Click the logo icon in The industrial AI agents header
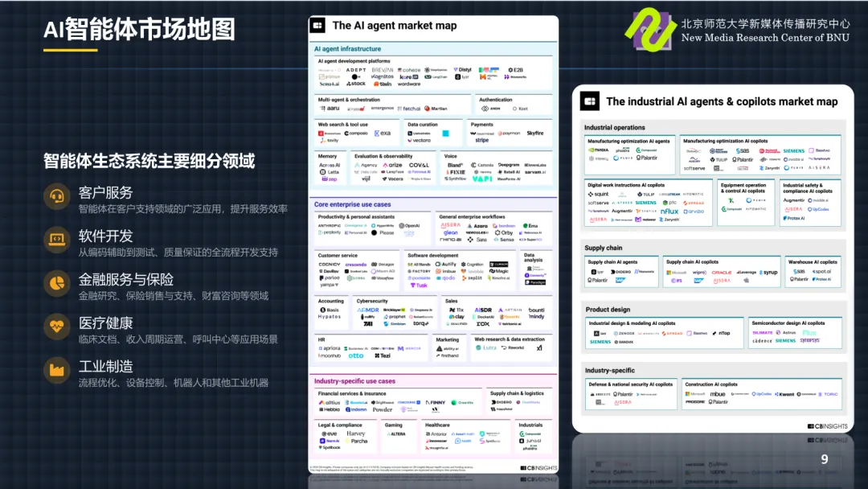 [590, 101]
